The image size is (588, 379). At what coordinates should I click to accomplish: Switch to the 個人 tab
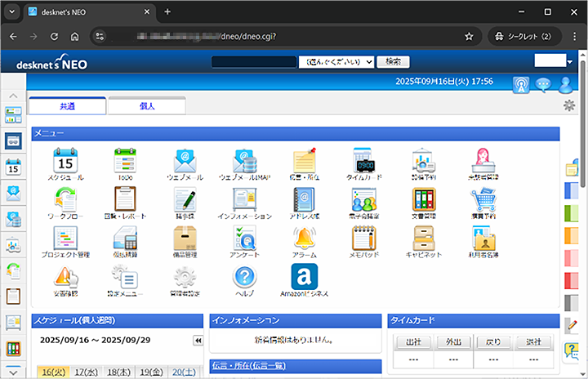click(x=147, y=106)
